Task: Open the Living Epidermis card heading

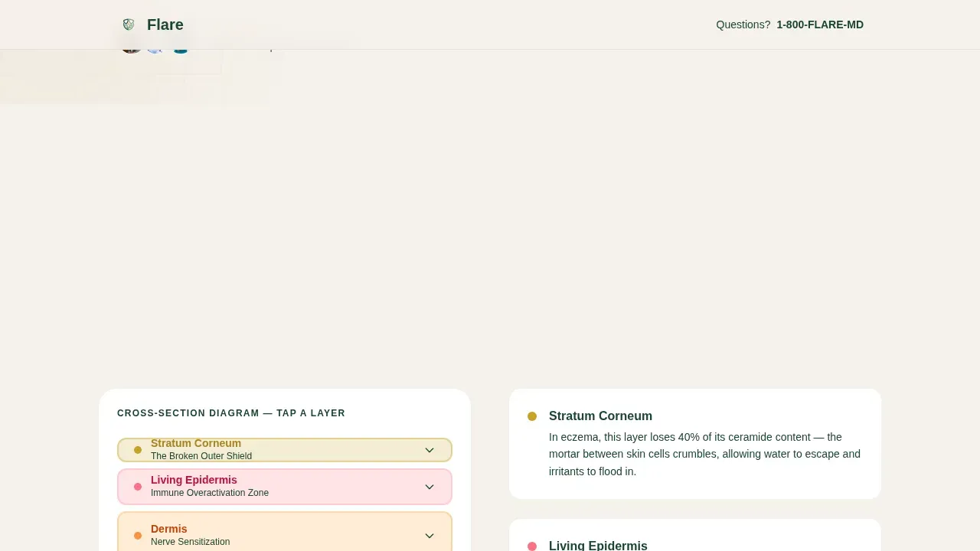Action: tap(598, 546)
